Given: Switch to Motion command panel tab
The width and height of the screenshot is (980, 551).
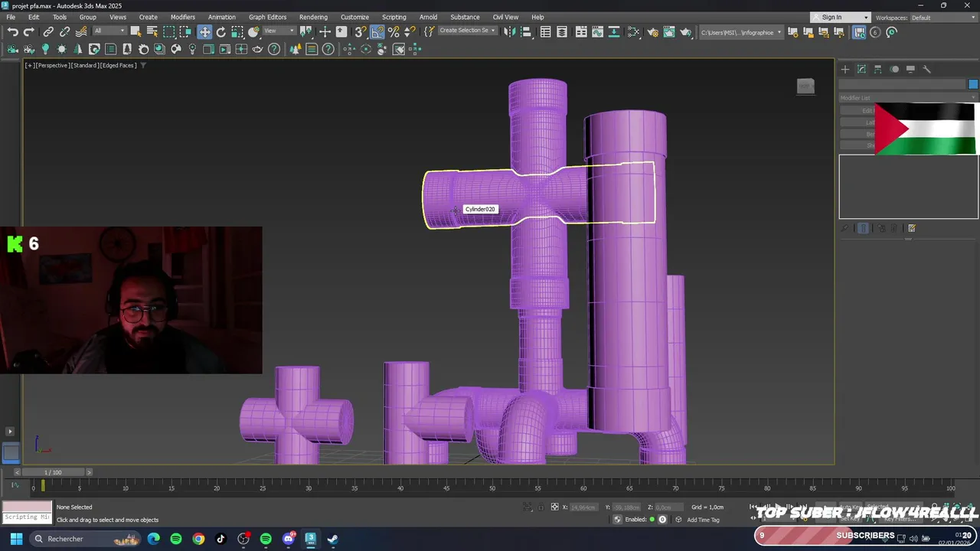Looking at the screenshot, I should [x=894, y=69].
